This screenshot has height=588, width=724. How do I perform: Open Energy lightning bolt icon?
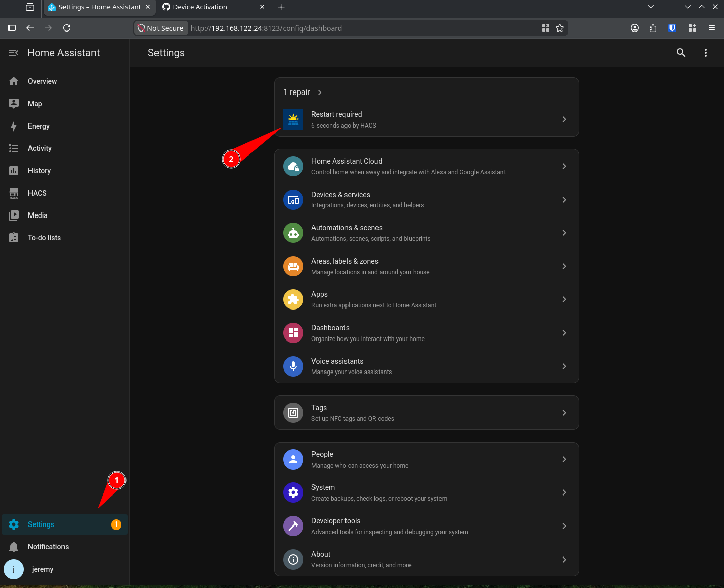click(x=14, y=126)
